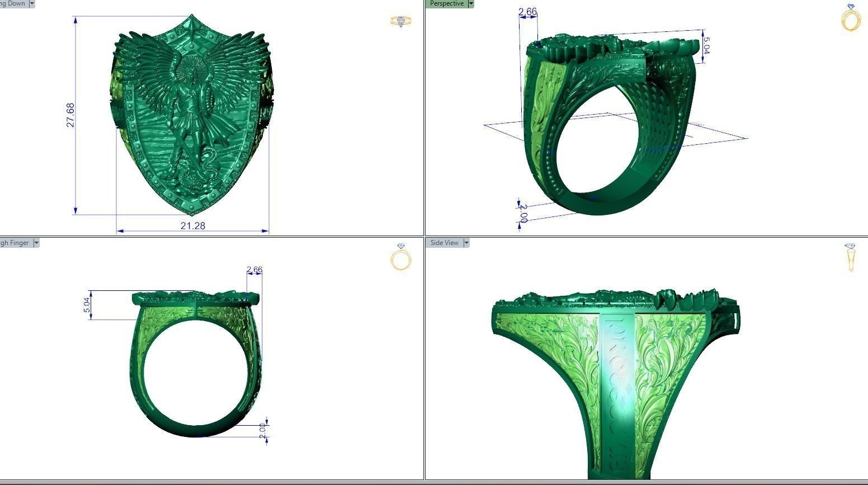Viewport: 868px width, 485px height.
Task: Select the Looking Down viewport title
Action: [13, 3]
